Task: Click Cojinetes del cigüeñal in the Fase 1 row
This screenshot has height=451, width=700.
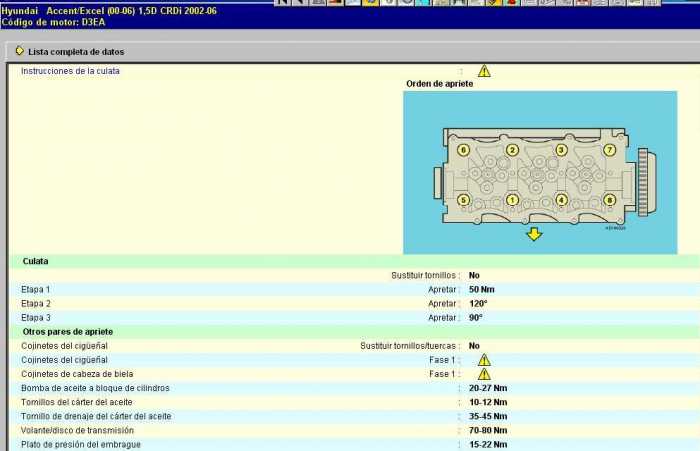Action: tap(64, 360)
